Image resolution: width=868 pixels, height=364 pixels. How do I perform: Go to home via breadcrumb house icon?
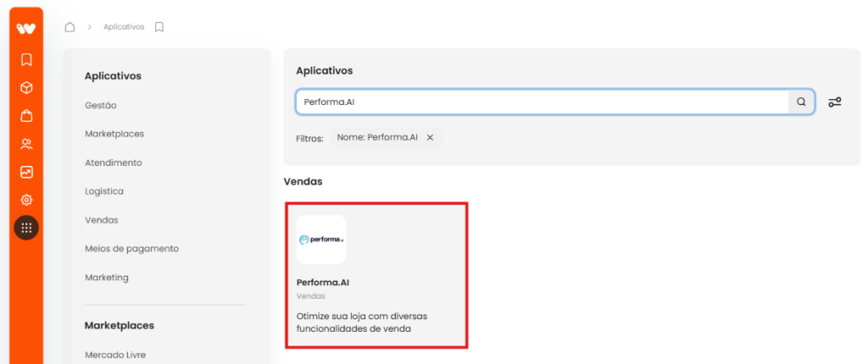[70, 27]
